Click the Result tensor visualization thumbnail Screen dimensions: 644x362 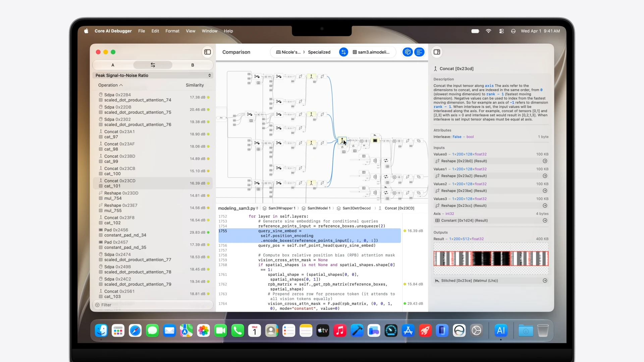491,258
